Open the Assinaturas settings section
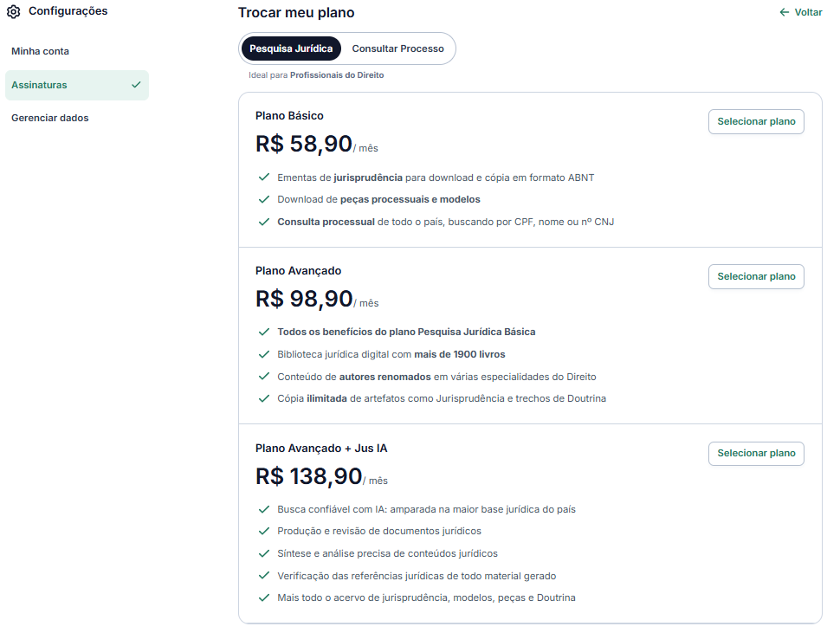Viewport: 840px width, 633px height. pyautogui.click(x=40, y=85)
